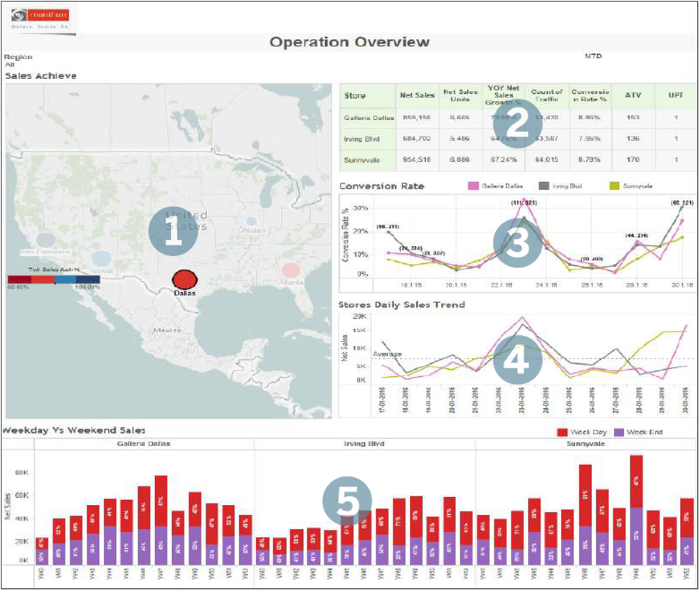This screenshot has height=591, width=700.
Task: Open the MTD period selector
Action: click(593, 56)
